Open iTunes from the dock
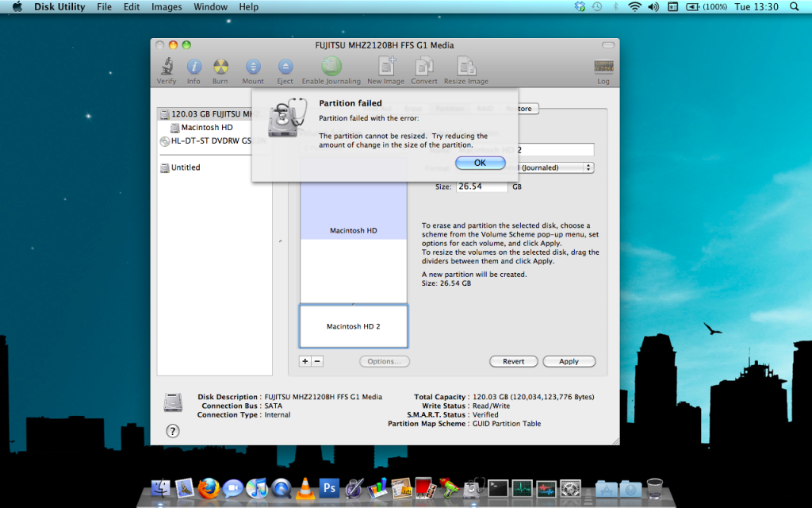Image resolution: width=812 pixels, height=508 pixels. click(257, 488)
